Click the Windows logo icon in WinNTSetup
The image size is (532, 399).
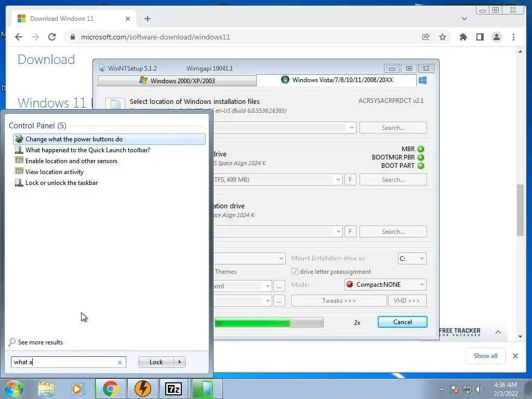(422, 80)
